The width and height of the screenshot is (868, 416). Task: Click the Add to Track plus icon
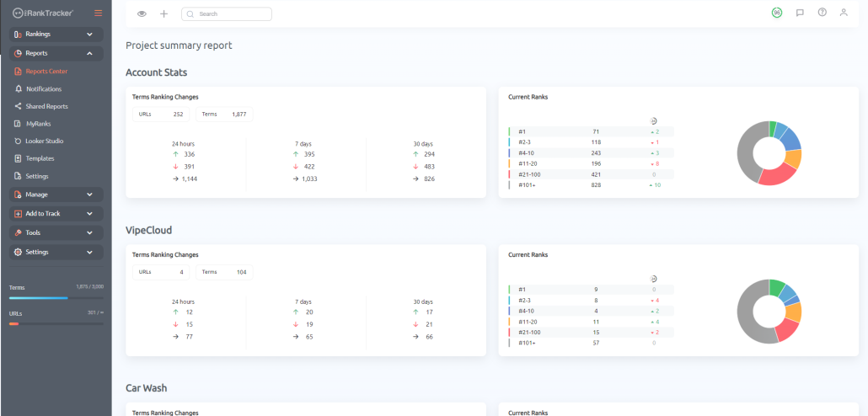pos(18,214)
